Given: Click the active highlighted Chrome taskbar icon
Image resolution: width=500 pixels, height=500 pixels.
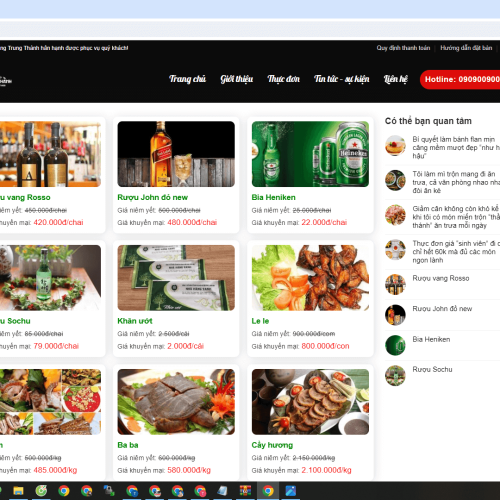Looking at the screenshot, I should 268,491.
